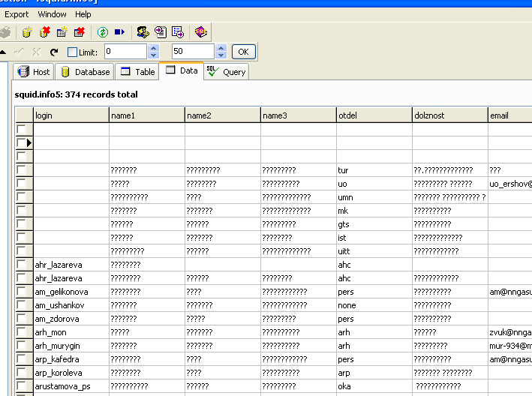532x396 pixels.
Task: Click the OK button beside limit fields
Action: [244, 52]
